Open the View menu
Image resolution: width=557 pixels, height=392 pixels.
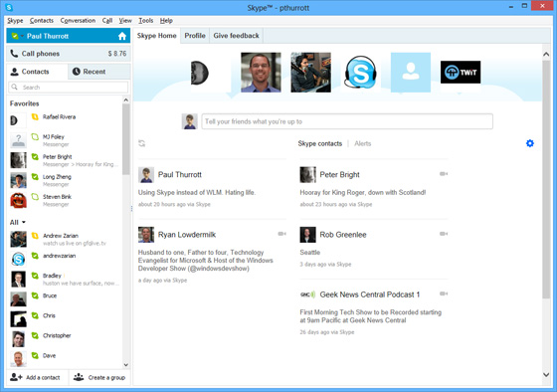click(x=125, y=21)
